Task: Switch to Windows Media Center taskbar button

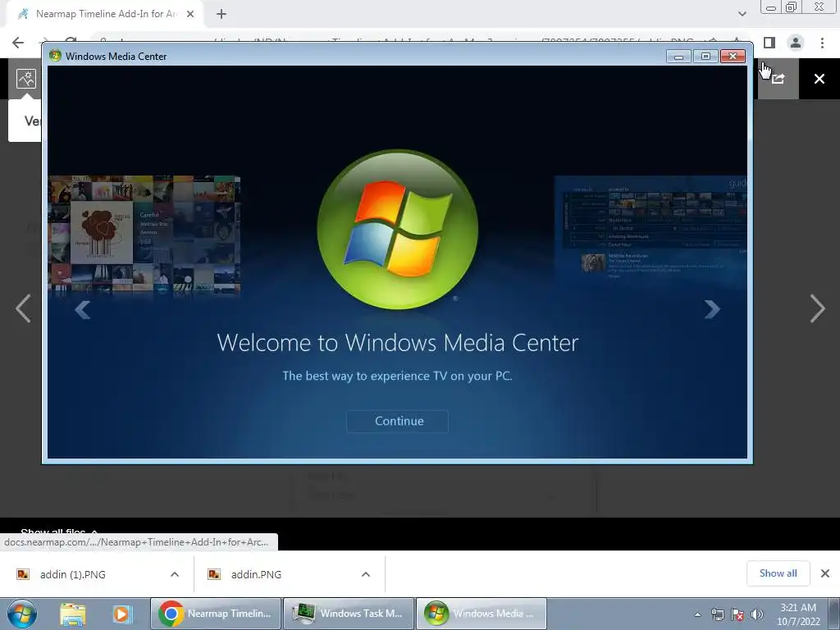Action: tap(481, 614)
